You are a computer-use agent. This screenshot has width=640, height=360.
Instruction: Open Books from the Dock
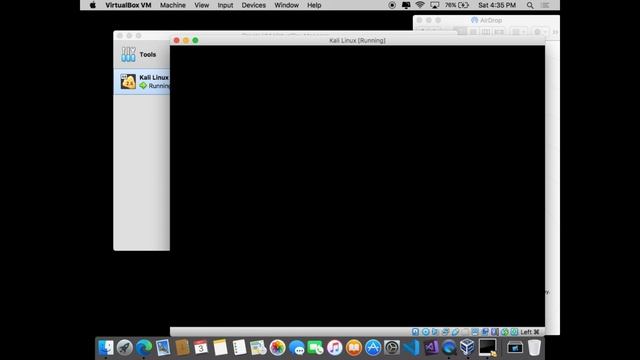(353, 348)
